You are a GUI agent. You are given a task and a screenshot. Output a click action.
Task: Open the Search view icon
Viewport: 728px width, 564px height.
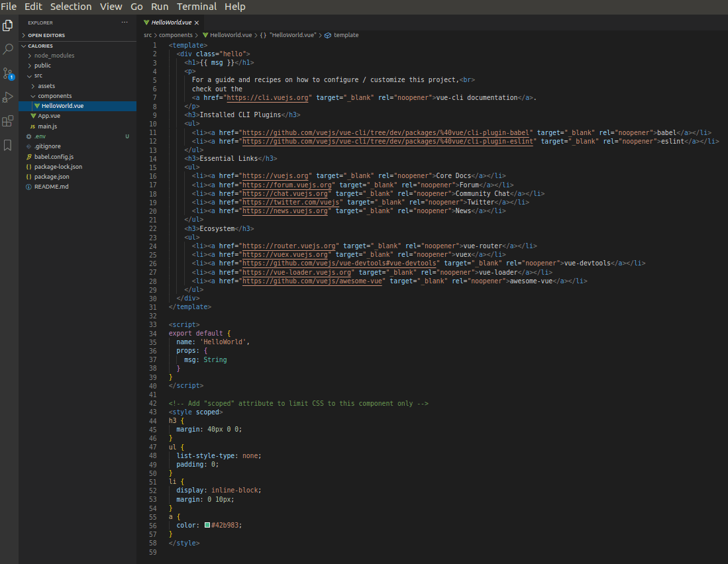(8, 49)
